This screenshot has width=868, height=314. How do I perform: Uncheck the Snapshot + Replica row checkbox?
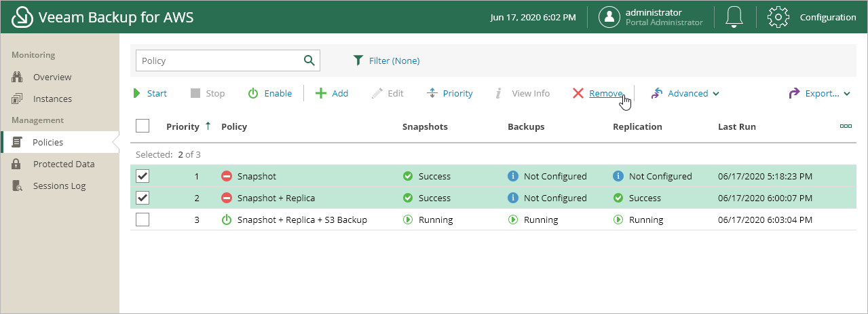click(143, 198)
